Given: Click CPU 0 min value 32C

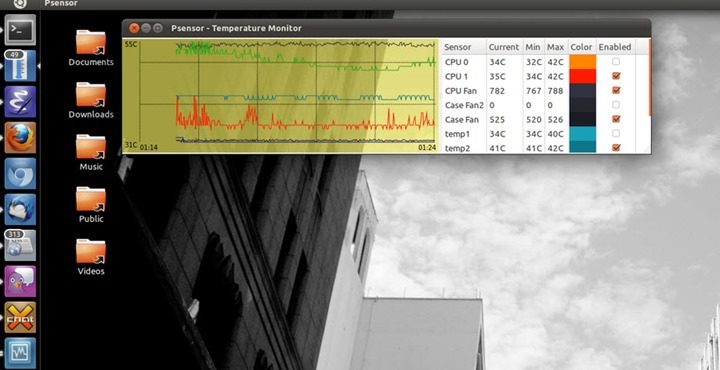Looking at the screenshot, I should click(x=534, y=62).
